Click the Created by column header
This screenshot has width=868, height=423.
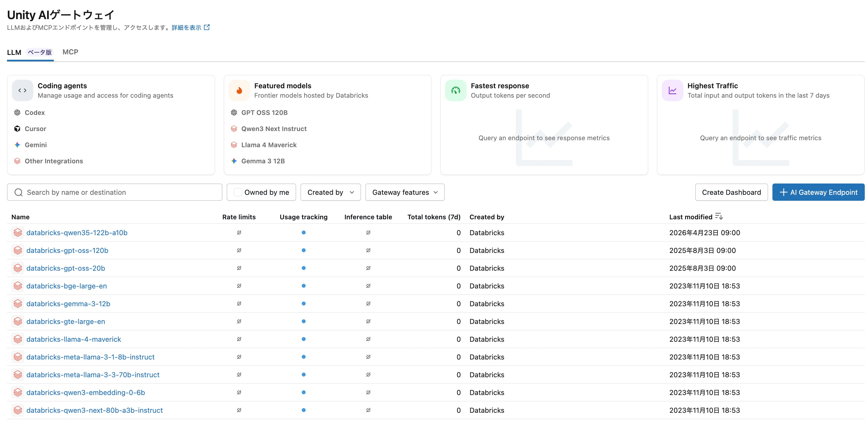[x=487, y=217]
